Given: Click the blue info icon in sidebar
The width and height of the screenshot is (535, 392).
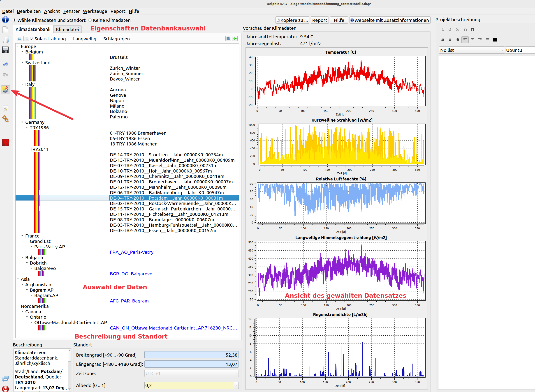Looking at the screenshot, I should click(x=5, y=20).
